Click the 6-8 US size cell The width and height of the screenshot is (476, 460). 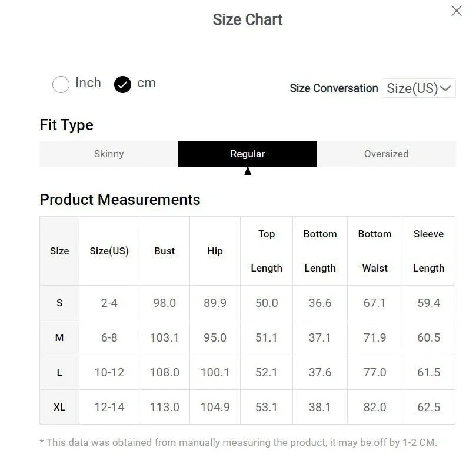[109, 337]
